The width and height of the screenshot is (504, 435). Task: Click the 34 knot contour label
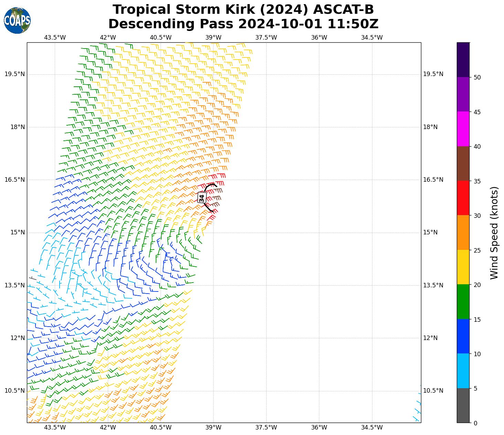[202, 198]
